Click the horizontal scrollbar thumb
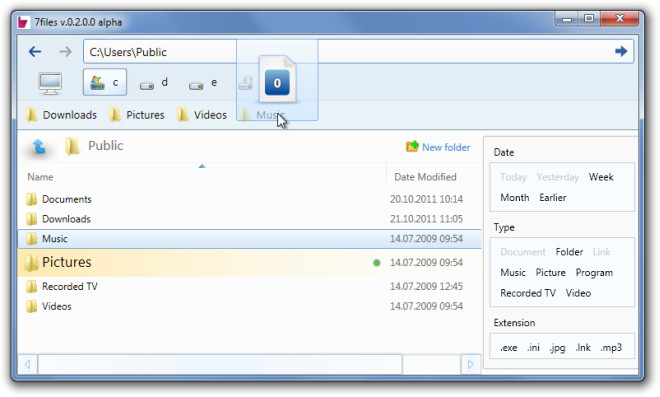 click(220, 364)
